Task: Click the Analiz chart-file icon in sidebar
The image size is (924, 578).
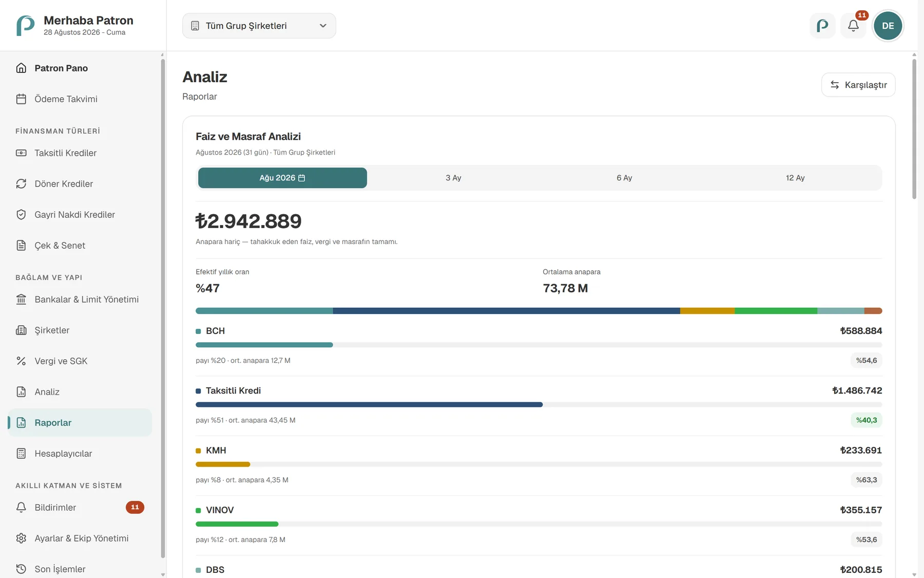Action: coord(21,392)
